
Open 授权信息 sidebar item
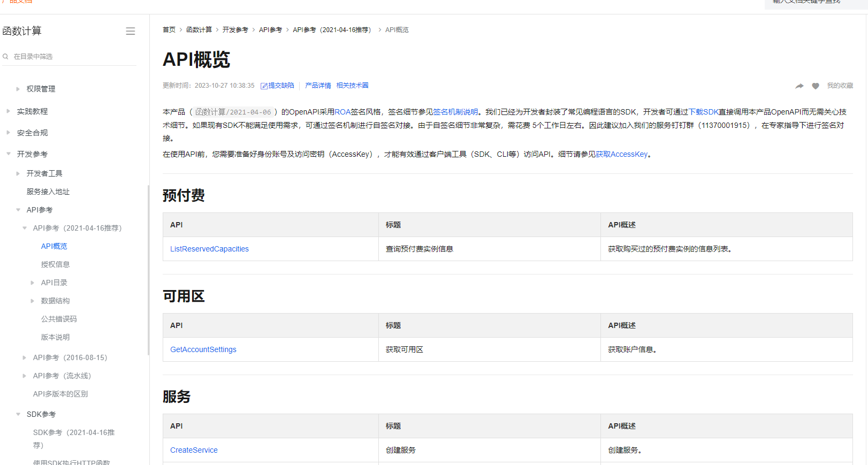pyautogui.click(x=55, y=264)
